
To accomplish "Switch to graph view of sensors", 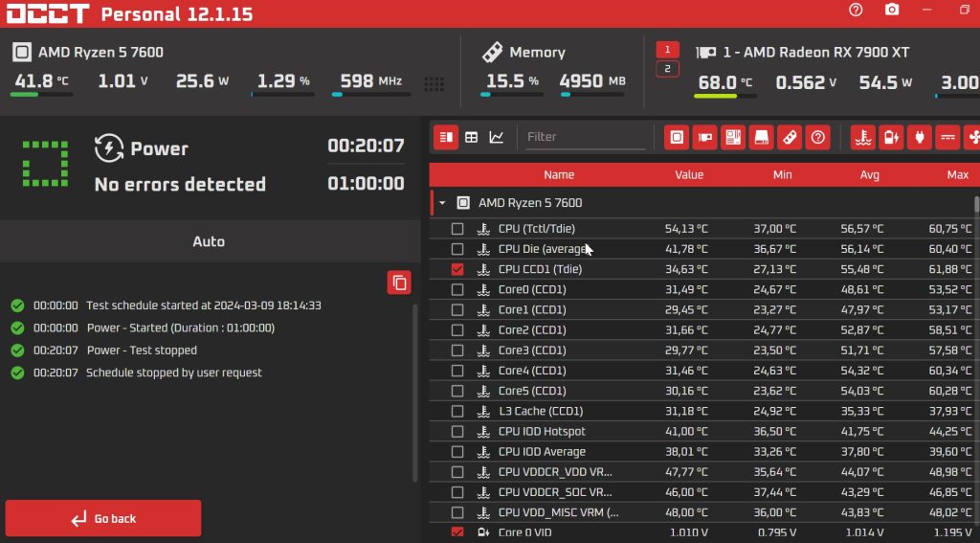I will pos(497,137).
